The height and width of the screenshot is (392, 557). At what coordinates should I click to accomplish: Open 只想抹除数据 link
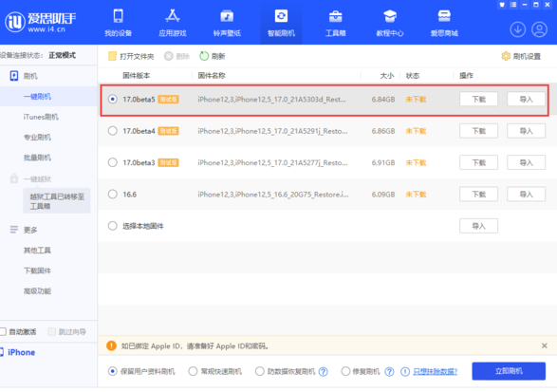(435, 372)
